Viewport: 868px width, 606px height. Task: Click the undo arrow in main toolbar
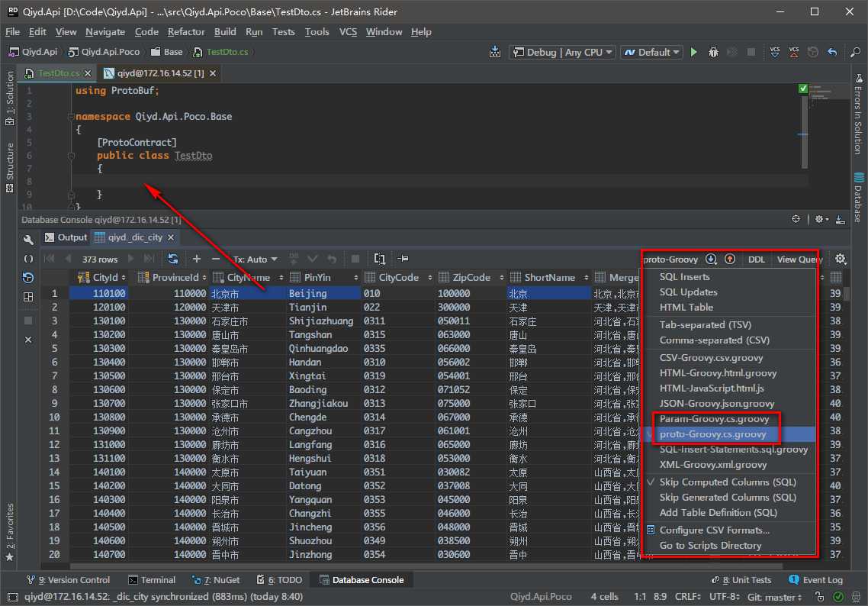(x=832, y=52)
